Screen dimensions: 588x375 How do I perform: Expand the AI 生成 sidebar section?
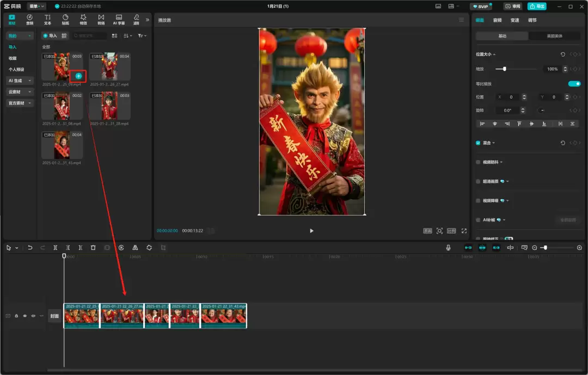(x=20, y=81)
